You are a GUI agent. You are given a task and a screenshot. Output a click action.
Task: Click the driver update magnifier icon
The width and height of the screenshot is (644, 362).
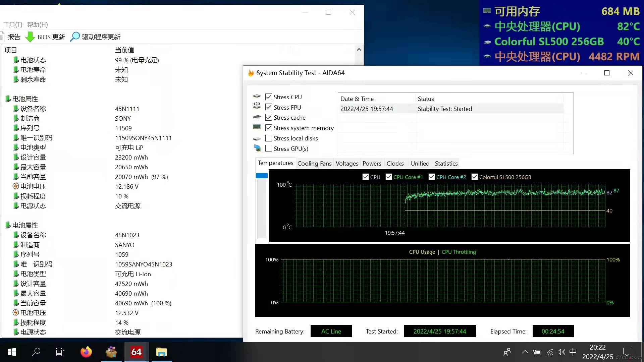(74, 37)
